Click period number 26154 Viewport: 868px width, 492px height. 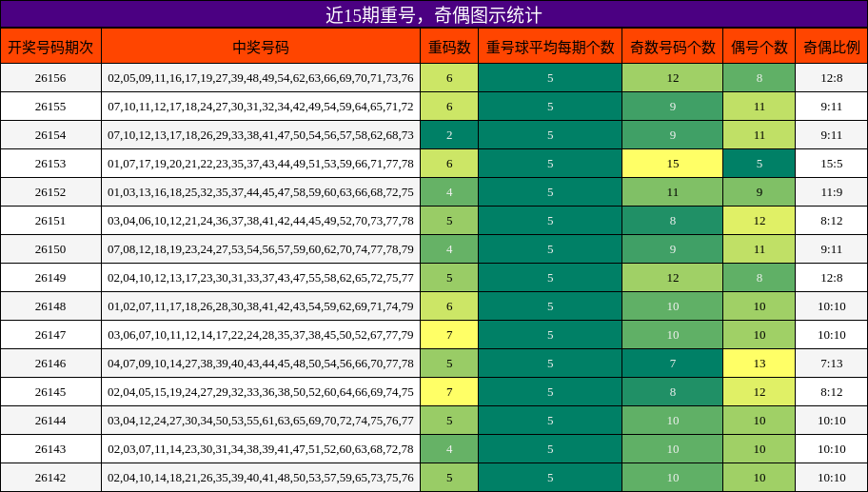click(50, 135)
